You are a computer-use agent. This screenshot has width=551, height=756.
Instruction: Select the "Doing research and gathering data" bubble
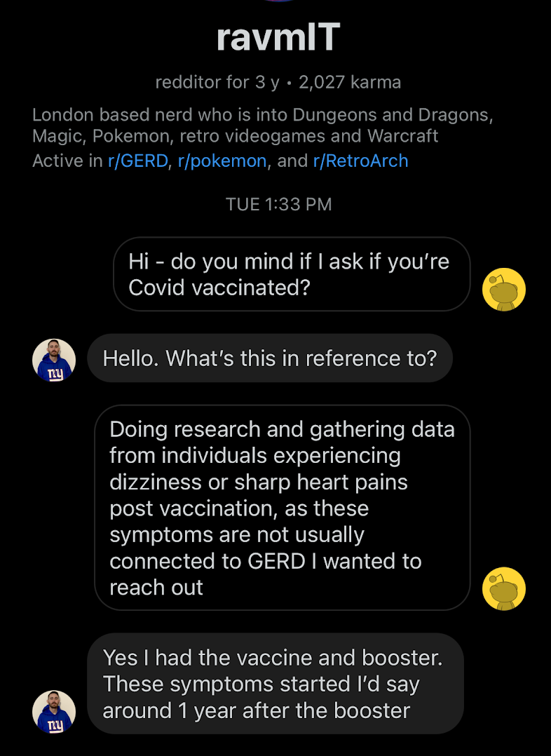283,508
